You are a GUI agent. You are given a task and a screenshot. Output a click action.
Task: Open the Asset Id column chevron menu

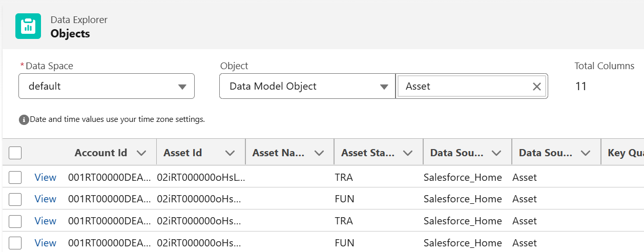coord(230,153)
